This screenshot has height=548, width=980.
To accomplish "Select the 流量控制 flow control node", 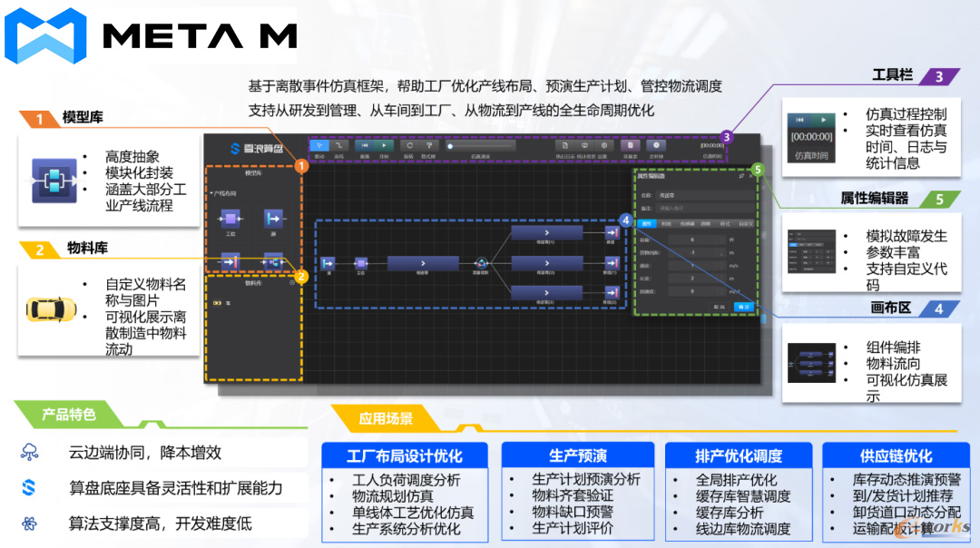I will pos(481,264).
